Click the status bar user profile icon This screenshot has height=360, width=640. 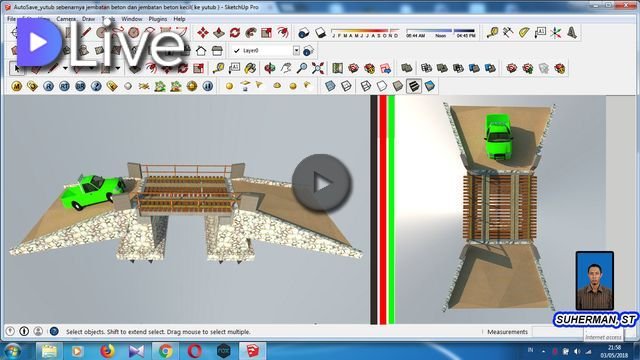(x=38, y=331)
